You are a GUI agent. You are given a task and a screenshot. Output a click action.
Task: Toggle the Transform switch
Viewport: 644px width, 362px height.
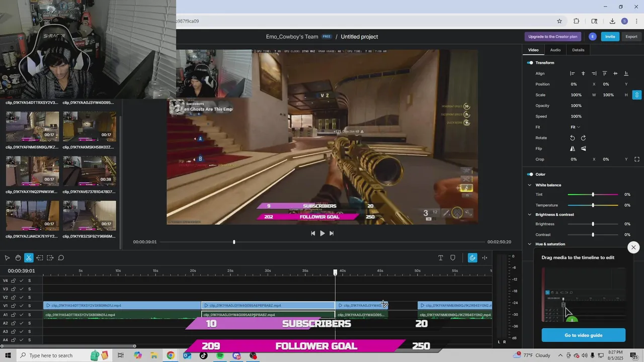tap(530, 63)
